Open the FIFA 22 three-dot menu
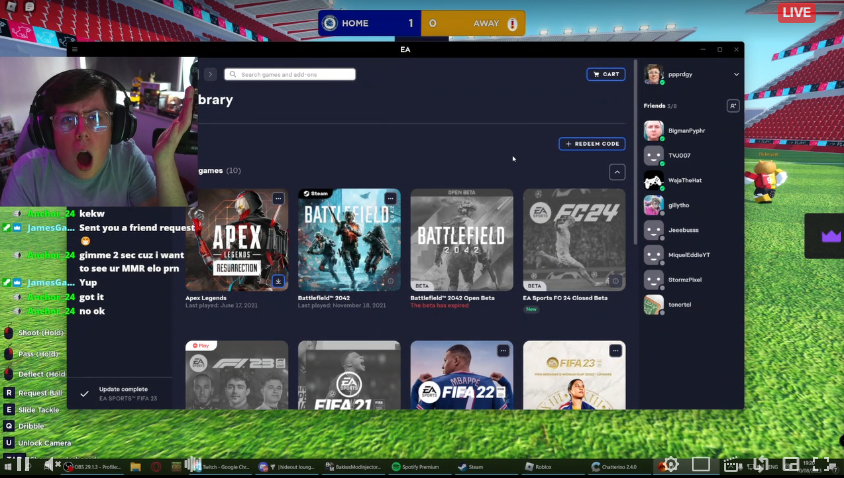 click(x=503, y=350)
